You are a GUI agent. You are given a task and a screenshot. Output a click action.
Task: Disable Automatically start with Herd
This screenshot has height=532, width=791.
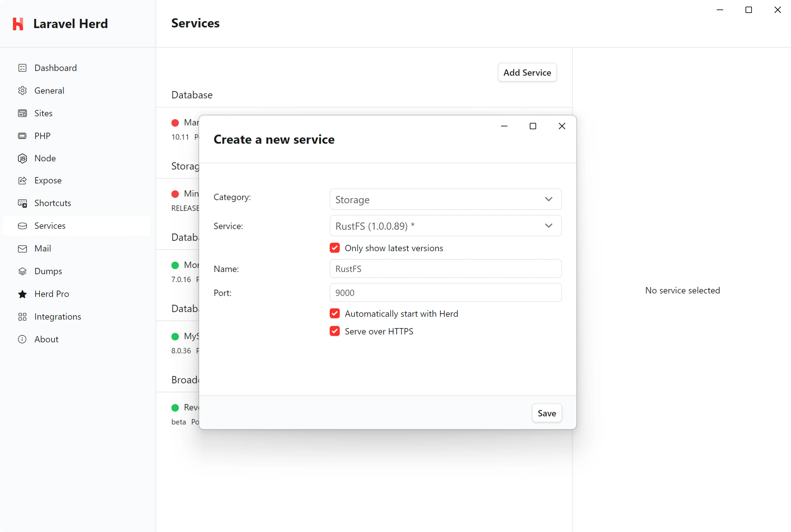[x=335, y=313]
